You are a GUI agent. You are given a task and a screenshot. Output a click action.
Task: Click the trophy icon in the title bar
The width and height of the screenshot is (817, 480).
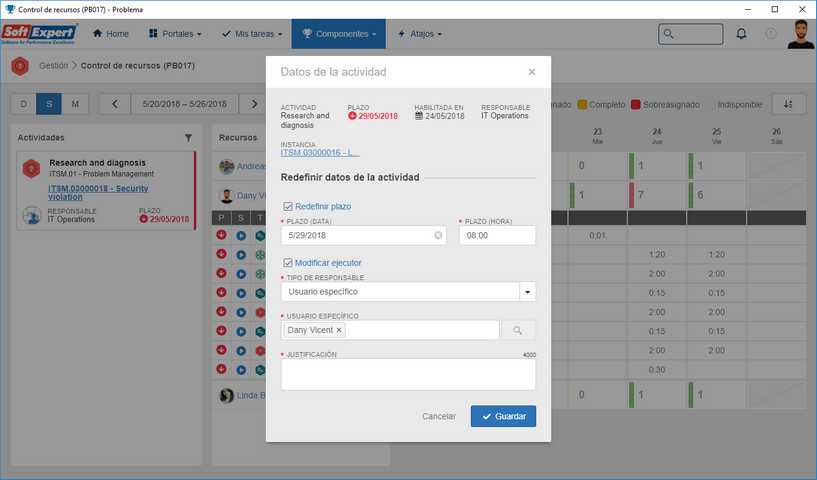(x=10, y=9)
